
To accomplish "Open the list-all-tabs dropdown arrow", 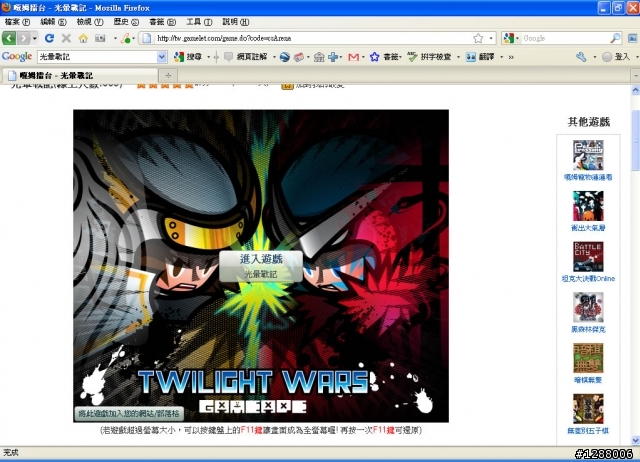I will coord(635,76).
